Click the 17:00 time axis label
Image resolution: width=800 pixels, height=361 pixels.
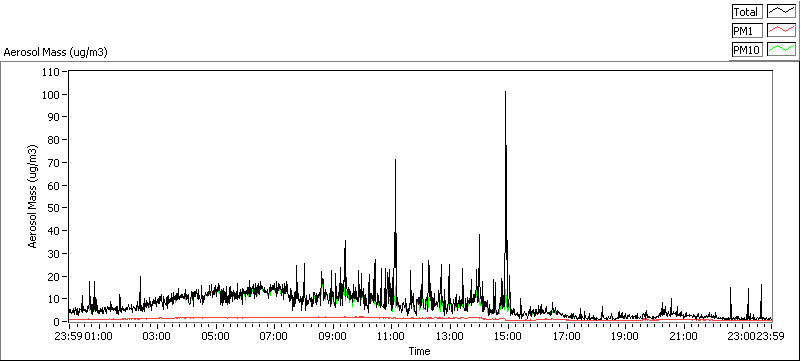point(566,336)
